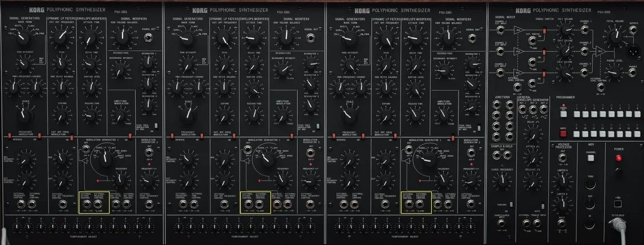Toggle Peak Freq Modulation by MG2, leftmost unit
This screenshot has width=644, height=245.
click(x=156, y=126)
